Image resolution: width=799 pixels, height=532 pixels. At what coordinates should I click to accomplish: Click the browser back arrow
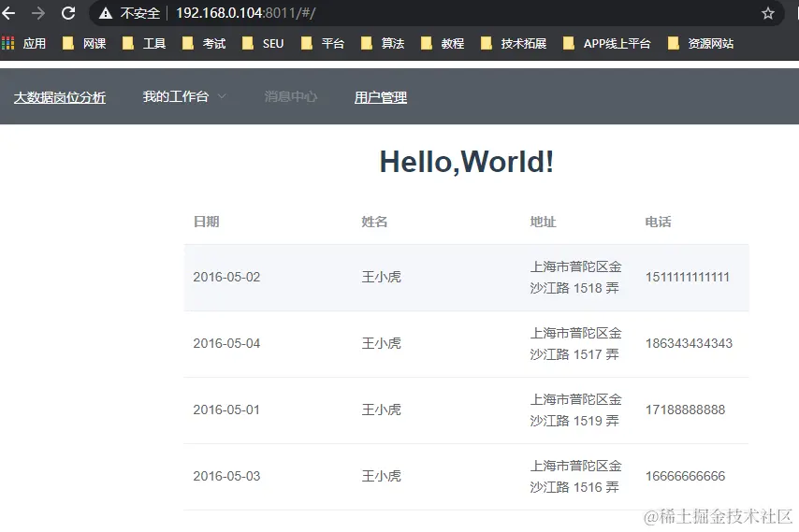click(x=8, y=13)
